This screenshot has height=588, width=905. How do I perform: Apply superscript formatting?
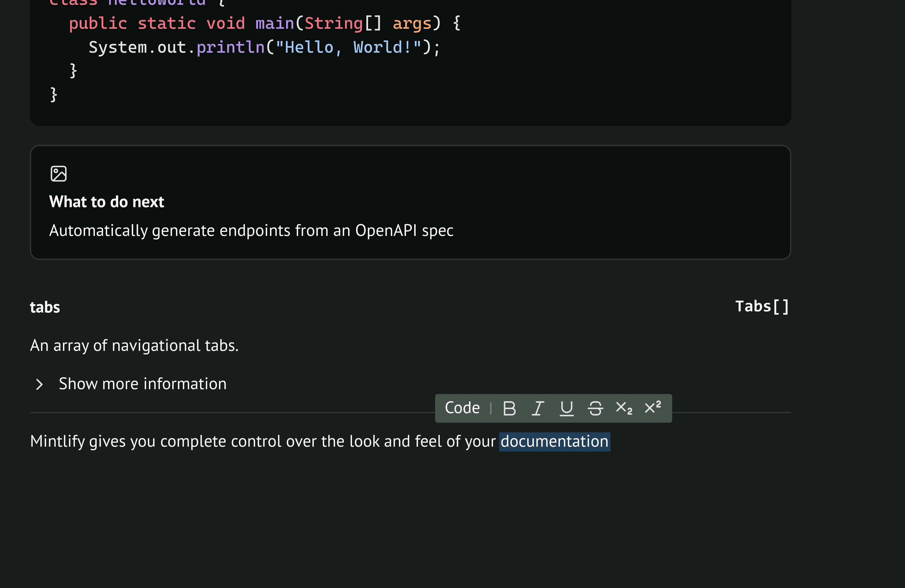click(x=653, y=408)
